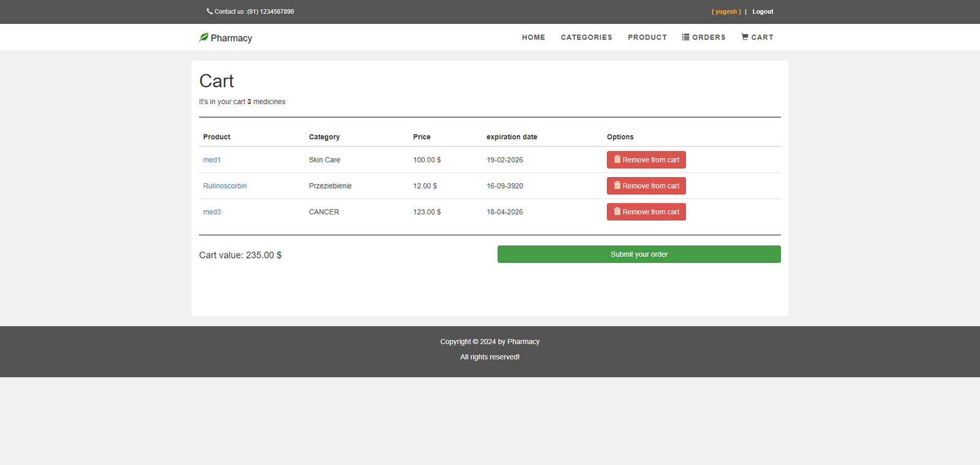The height and width of the screenshot is (465, 980).
Task: Remove med1 from the cart
Action: (650, 160)
